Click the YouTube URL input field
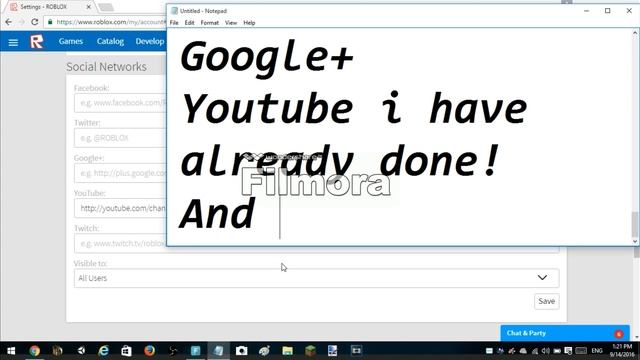Image resolution: width=640 pixels, height=360 pixels. pos(120,208)
